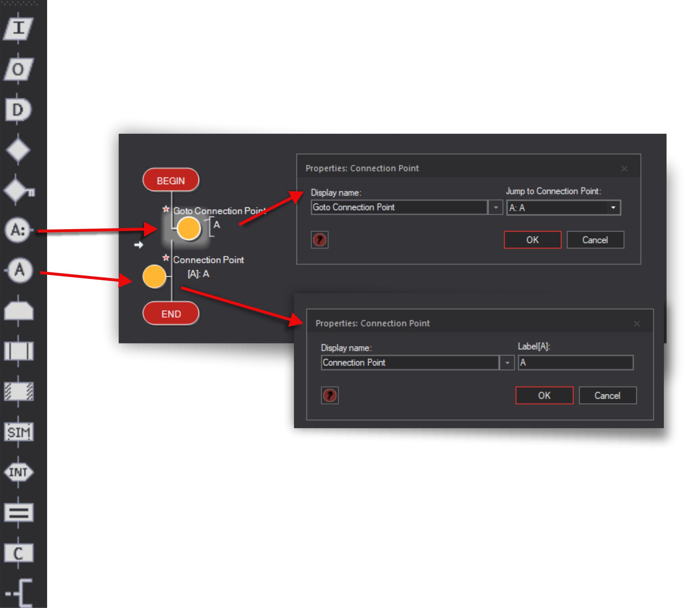
Task: Click the help button in bottom dialog
Action: (330, 394)
